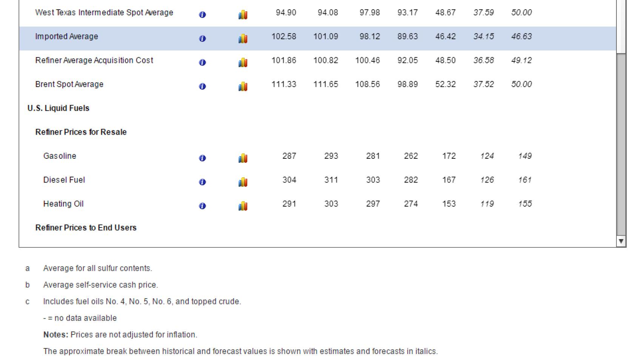Open chart for Brent Spot Average
The height and width of the screenshot is (362, 644).
243,86
